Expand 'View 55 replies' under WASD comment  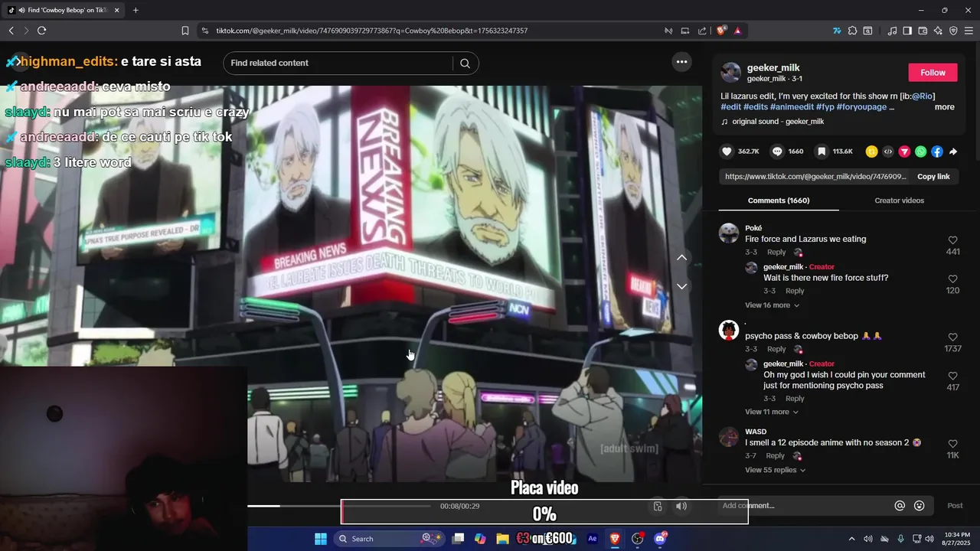pos(775,470)
